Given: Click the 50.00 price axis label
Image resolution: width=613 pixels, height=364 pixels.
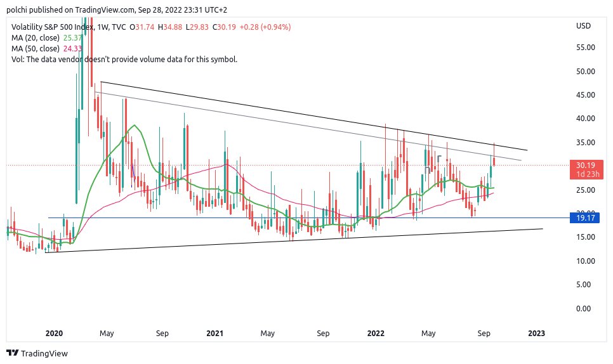Looking at the screenshot, I should pyautogui.click(x=586, y=72).
